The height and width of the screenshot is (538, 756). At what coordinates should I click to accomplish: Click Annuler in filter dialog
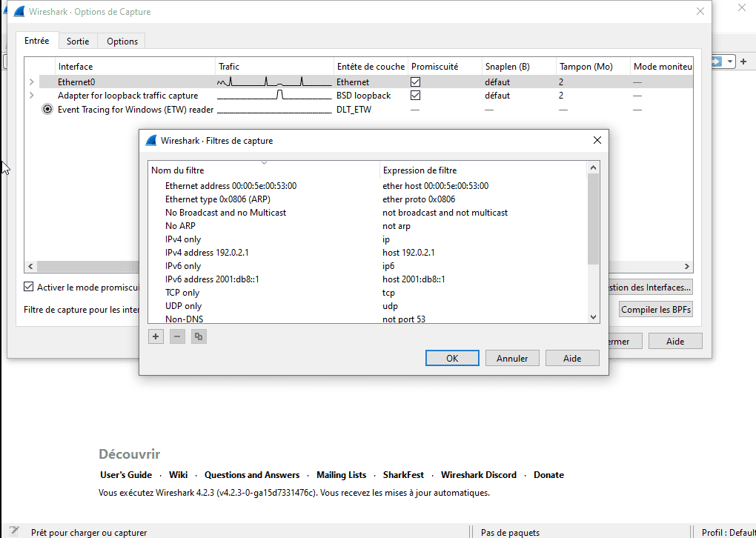[x=512, y=358]
